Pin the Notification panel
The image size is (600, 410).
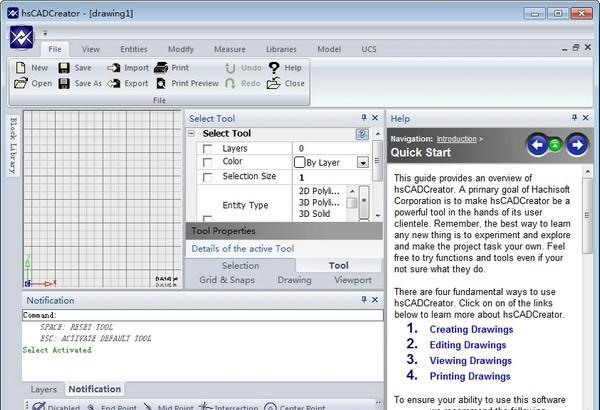click(364, 299)
